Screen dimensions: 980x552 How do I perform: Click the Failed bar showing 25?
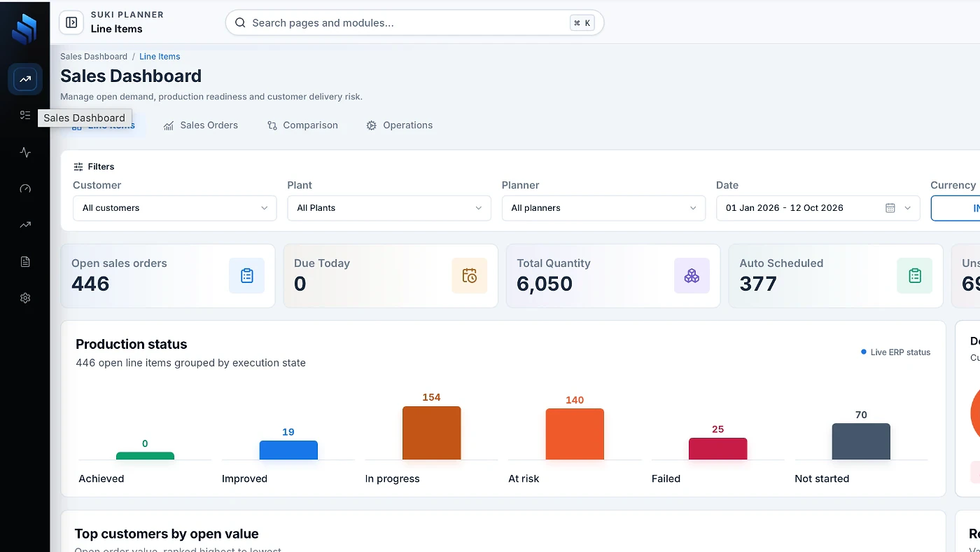717,449
